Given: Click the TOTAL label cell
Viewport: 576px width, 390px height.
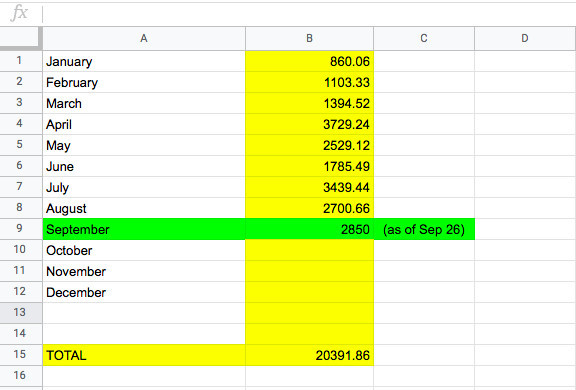Looking at the screenshot, I should pos(144,355).
